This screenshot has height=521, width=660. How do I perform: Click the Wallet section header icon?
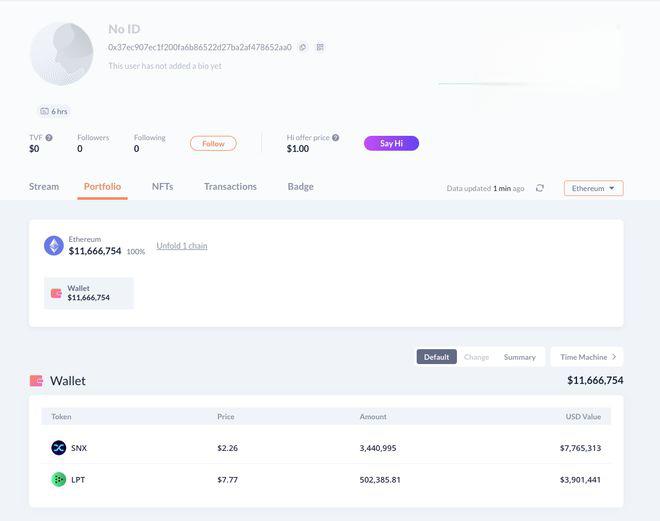36,381
